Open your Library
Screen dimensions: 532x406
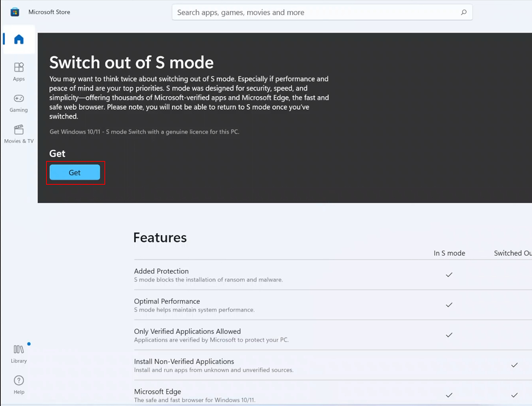[x=18, y=353]
